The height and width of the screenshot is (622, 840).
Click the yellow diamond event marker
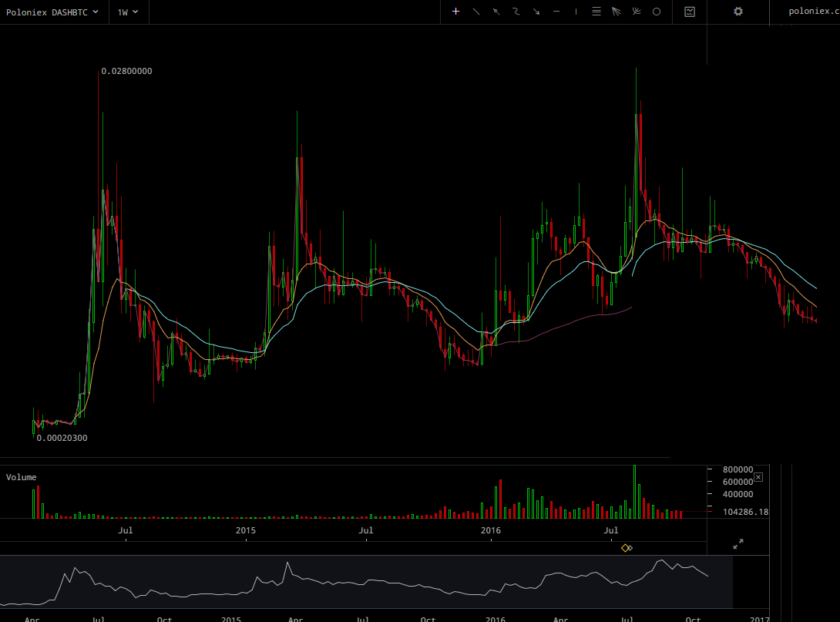[x=625, y=548]
